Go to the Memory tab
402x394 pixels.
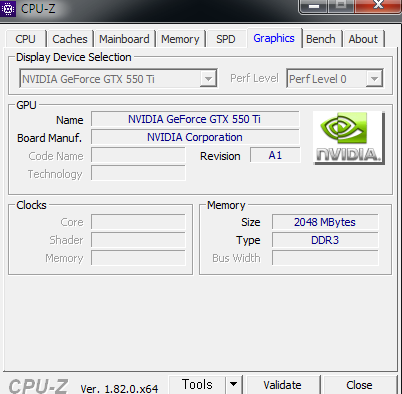coord(180,39)
